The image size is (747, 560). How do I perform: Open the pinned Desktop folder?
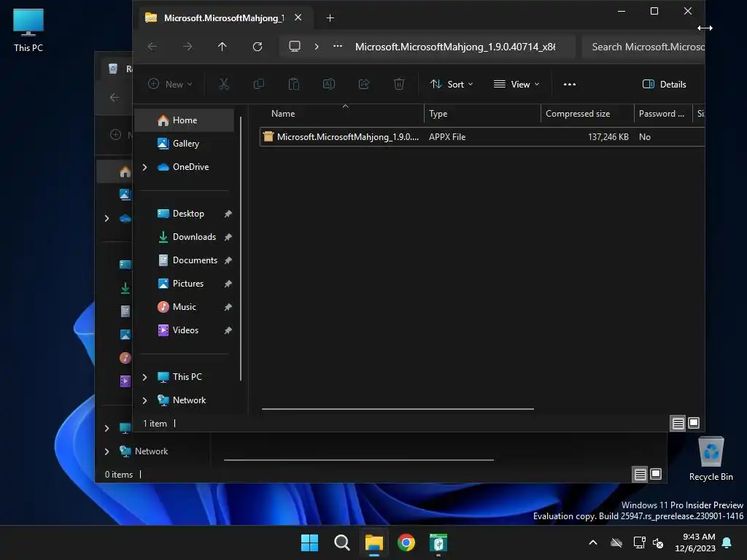coord(188,214)
